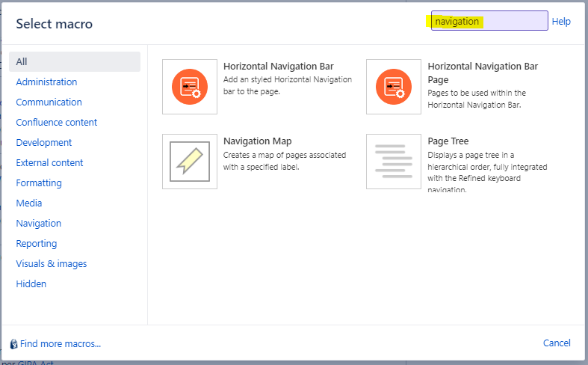Open the External content category
The width and height of the screenshot is (588, 365).
49,163
